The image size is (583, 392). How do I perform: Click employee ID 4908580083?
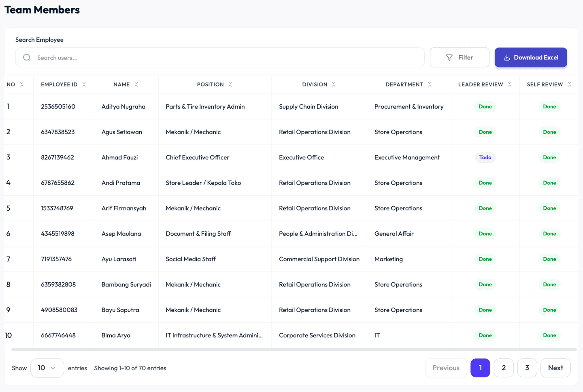click(59, 310)
